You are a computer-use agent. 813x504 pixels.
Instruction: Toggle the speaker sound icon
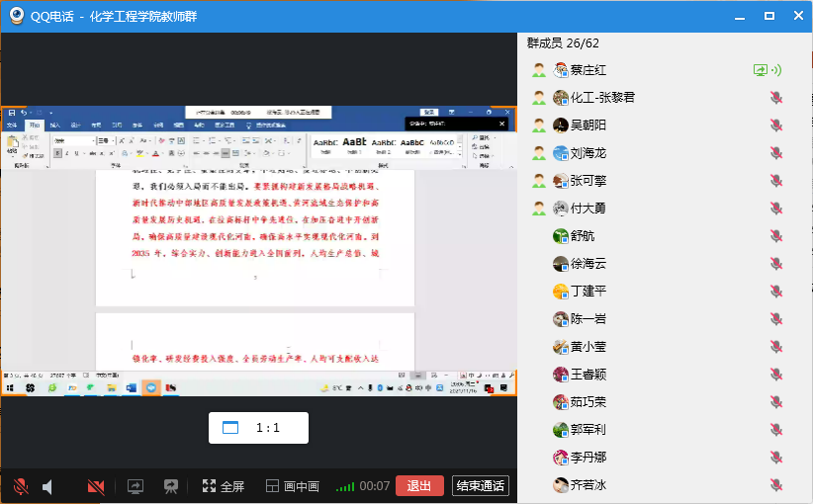tap(47, 486)
